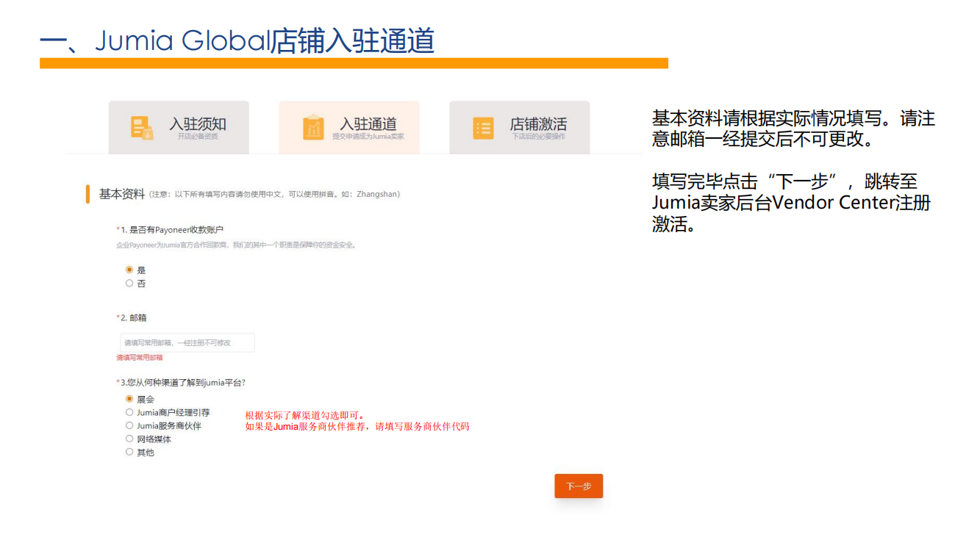The image size is (980, 551).
Task: Switch to the 入驻通道 tab
Action: [349, 128]
